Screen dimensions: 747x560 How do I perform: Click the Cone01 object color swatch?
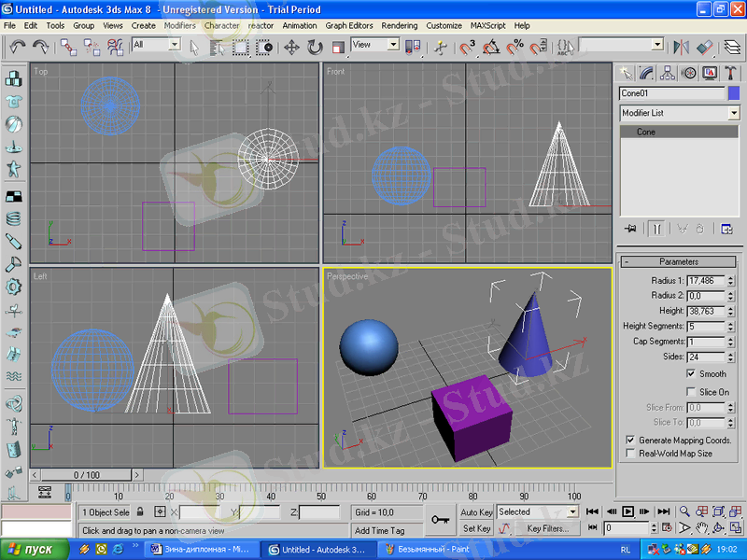733,93
